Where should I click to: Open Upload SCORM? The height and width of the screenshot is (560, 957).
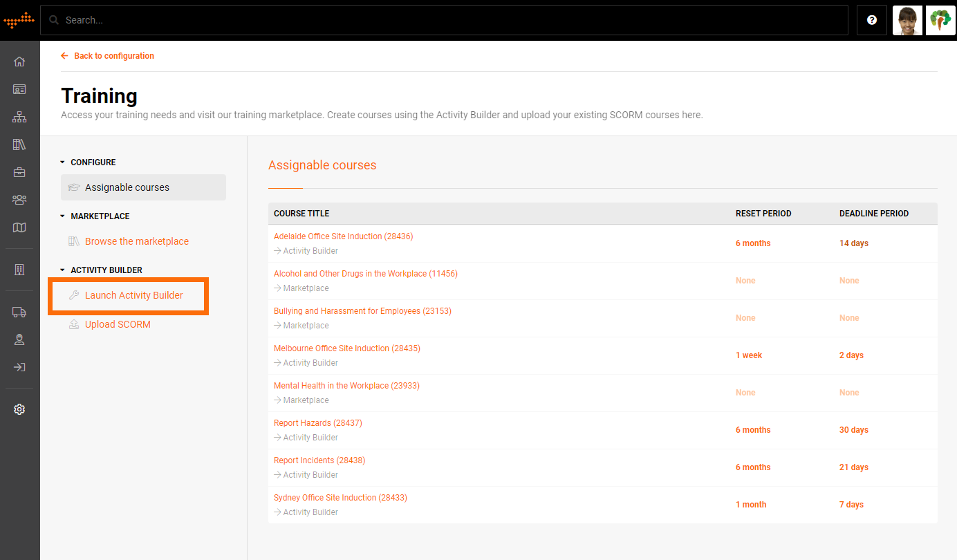click(x=118, y=324)
